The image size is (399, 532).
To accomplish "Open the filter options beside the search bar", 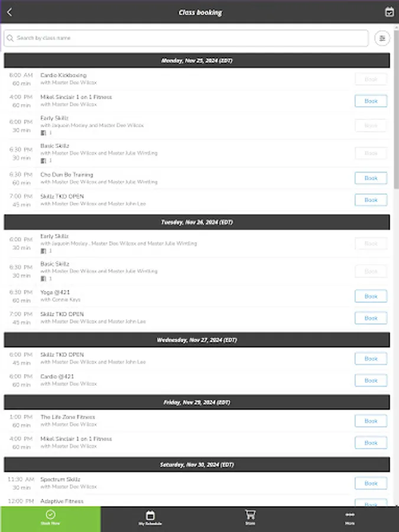I will (x=382, y=38).
